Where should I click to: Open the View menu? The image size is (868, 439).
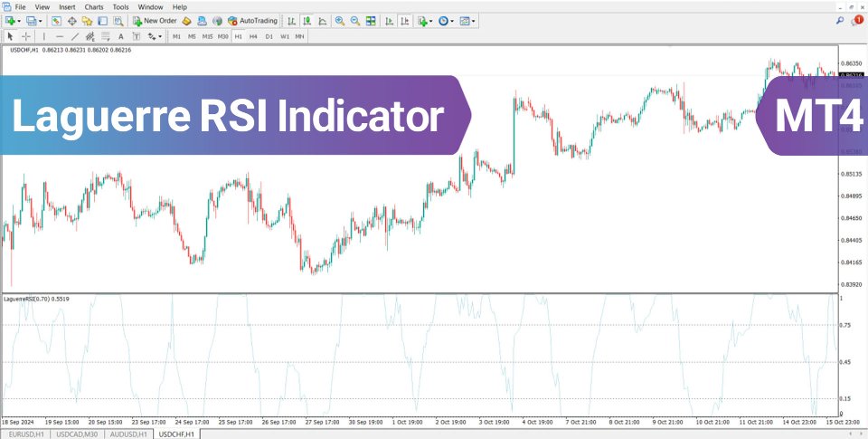click(42, 7)
